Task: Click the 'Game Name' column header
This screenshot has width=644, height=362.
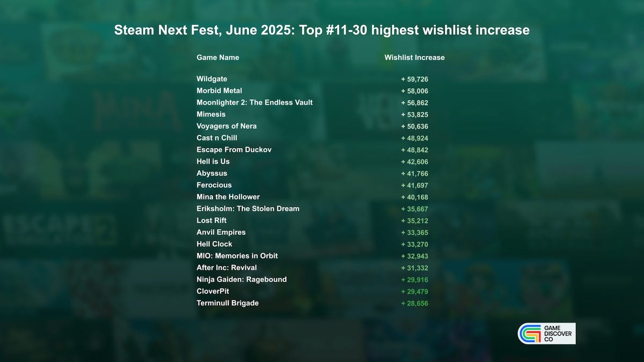Action: pos(218,57)
